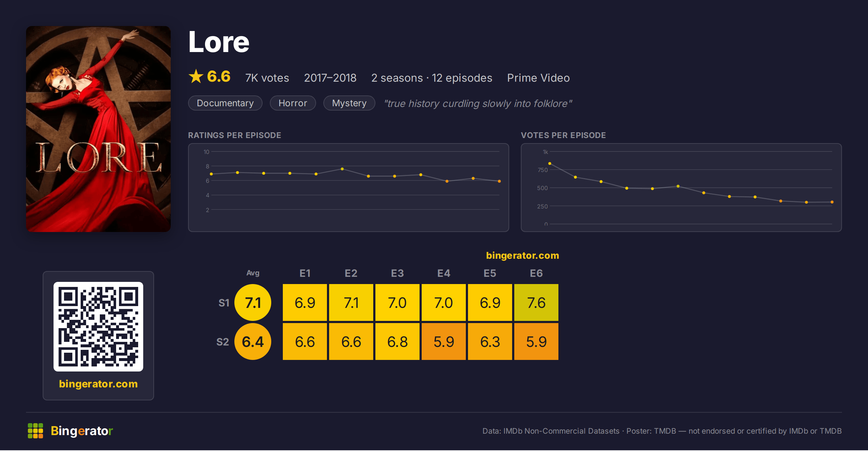Open bingerator.com link under QR code
Viewport: 868px width, 451px height.
tap(98, 384)
